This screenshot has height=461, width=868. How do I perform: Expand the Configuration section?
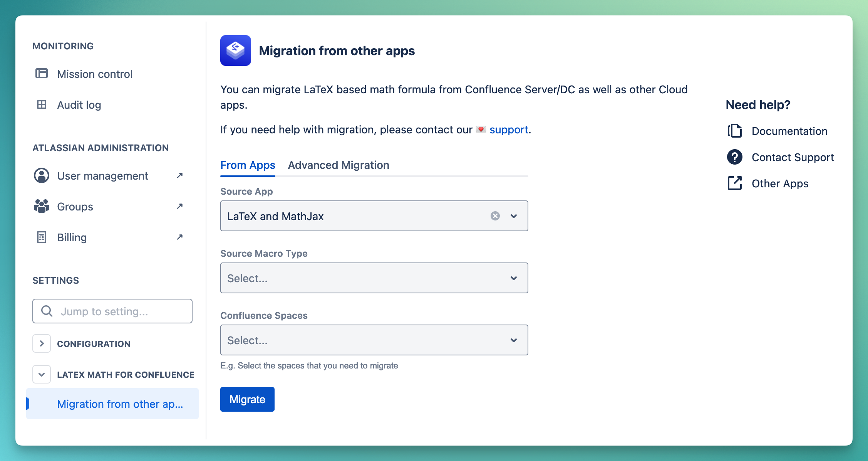tap(42, 343)
